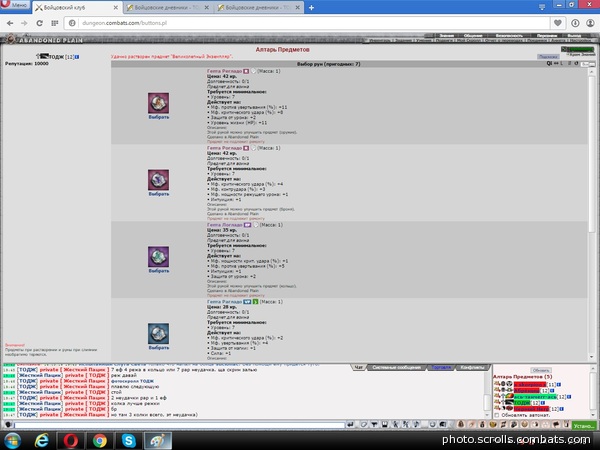The width and height of the screenshot is (600, 450).
Task: Click the browser forward arrow
Action: tap(24, 23)
